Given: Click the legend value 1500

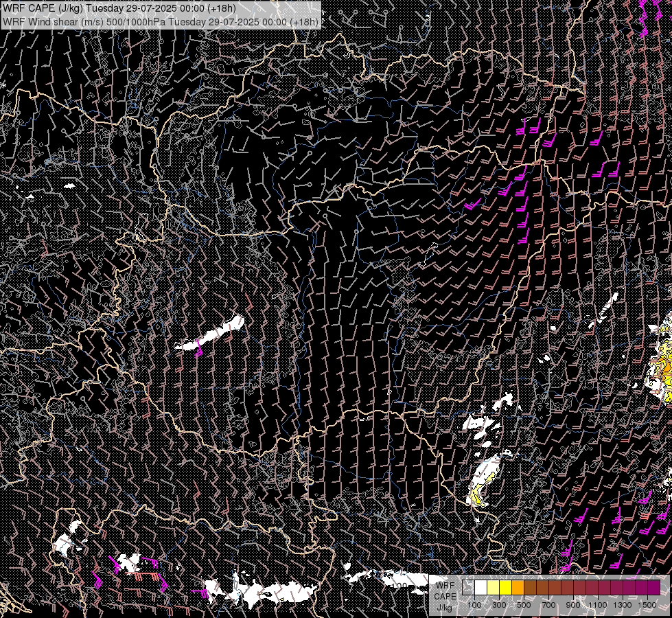Looking at the screenshot, I should [647, 605].
